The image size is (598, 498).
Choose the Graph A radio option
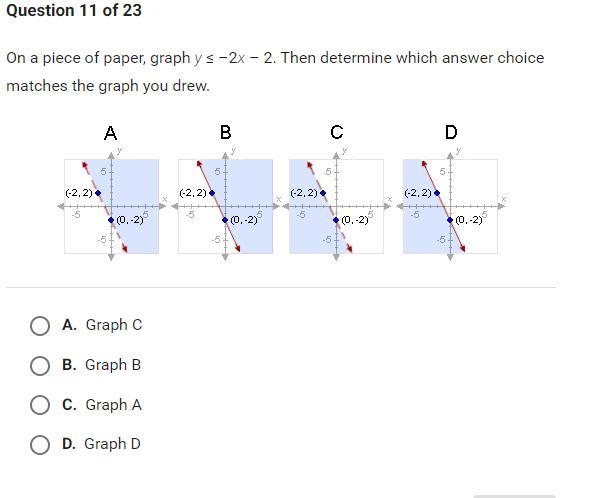[40, 405]
